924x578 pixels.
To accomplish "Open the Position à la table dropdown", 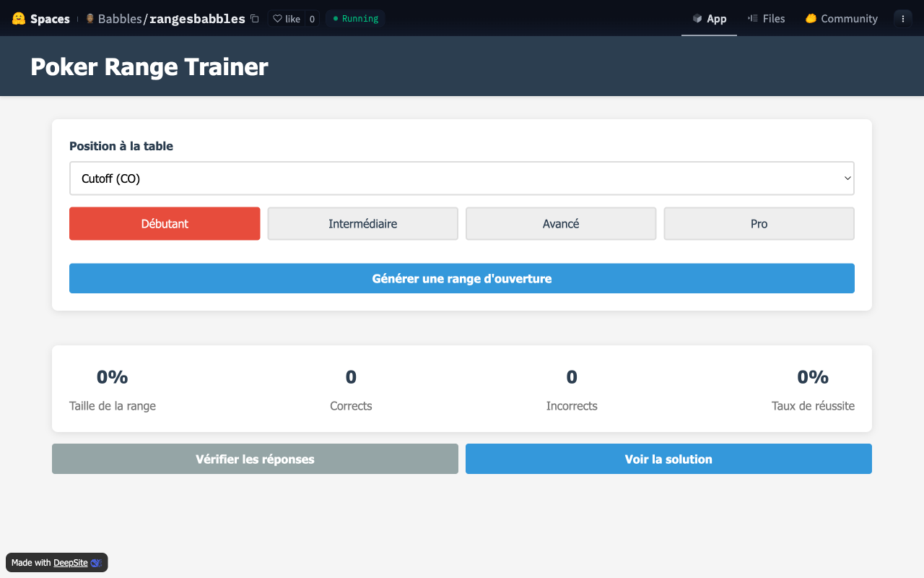I will tap(462, 178).
